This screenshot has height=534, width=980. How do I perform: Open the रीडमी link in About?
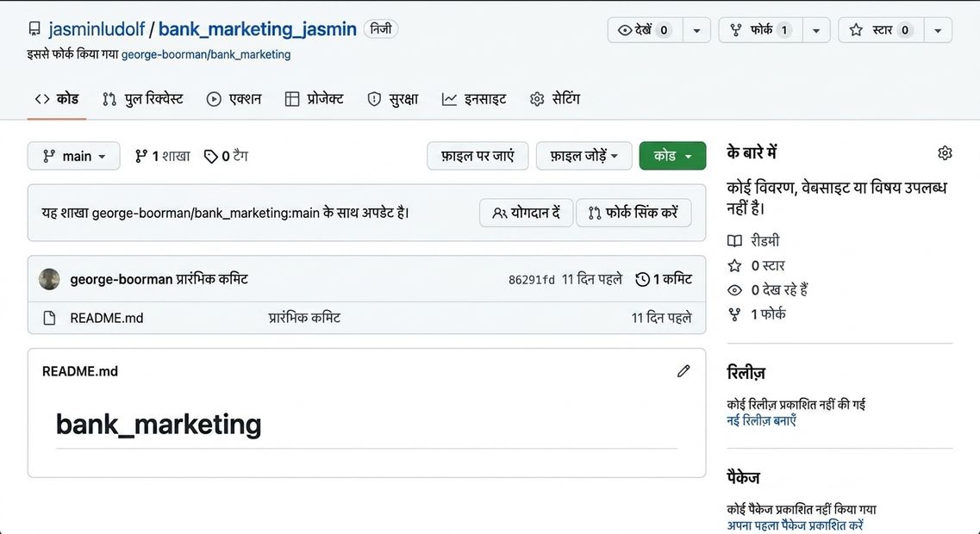[754, 240]
